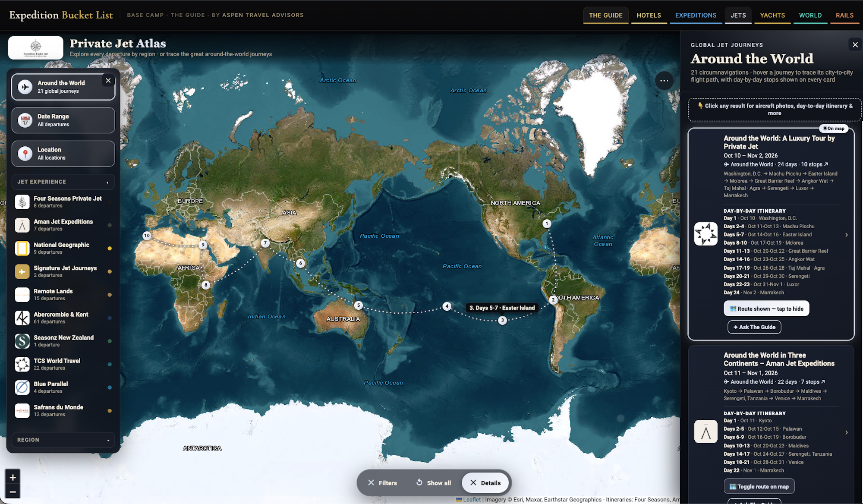Open Around the World 22 days 7 stops link
The image size is (863, 504).
774,382
